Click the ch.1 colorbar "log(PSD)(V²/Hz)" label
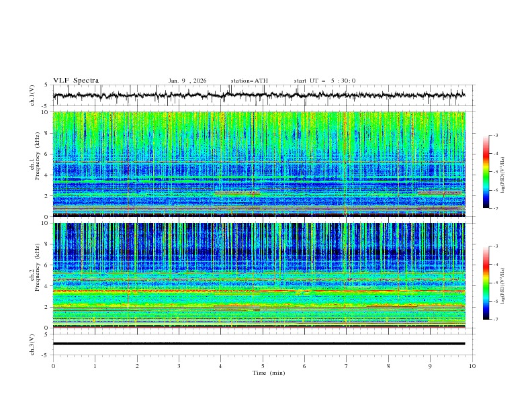The image size is (532, 411). 503,175
